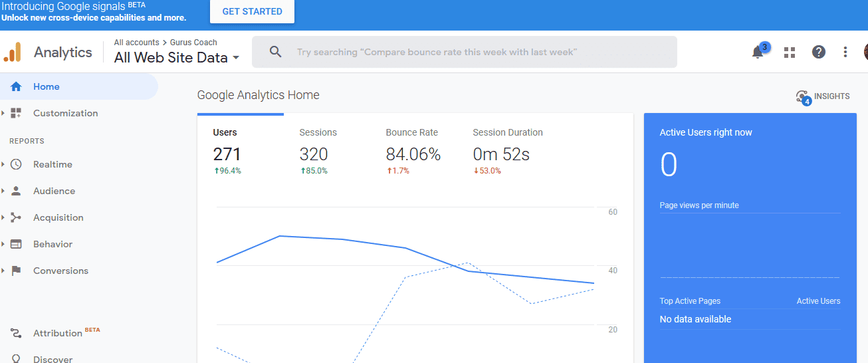Click the REPORTS section label

pos(27,141)
